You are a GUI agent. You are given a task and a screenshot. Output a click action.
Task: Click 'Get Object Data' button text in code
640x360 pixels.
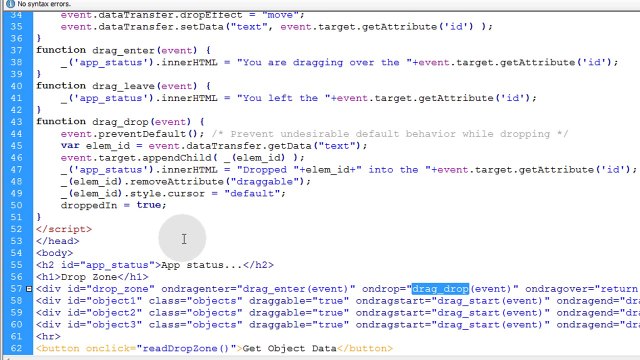[x=289, y=349]
